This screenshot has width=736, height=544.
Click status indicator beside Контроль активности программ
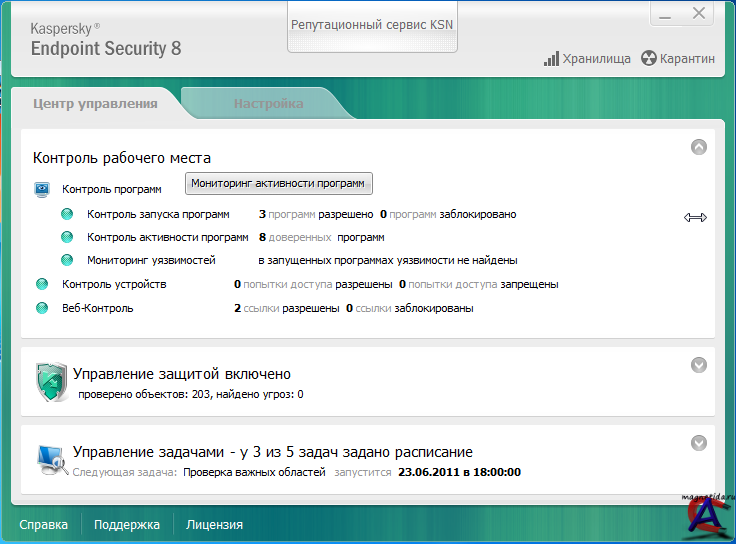tap(67, 237)
